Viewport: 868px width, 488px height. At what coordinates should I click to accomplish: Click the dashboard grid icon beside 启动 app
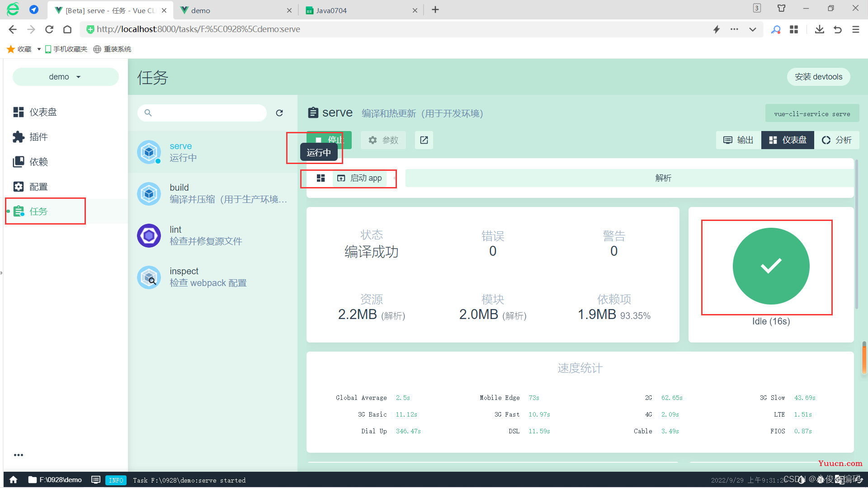tap(321, 178)
